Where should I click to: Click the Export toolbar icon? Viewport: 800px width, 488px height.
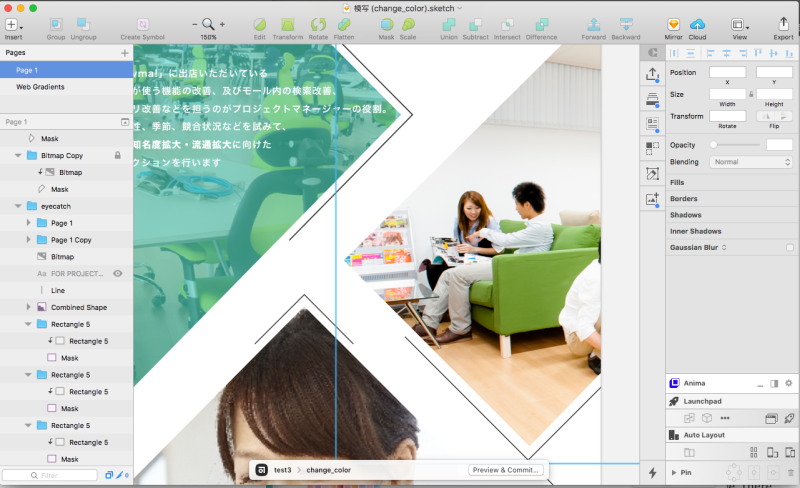click(783, 25)
